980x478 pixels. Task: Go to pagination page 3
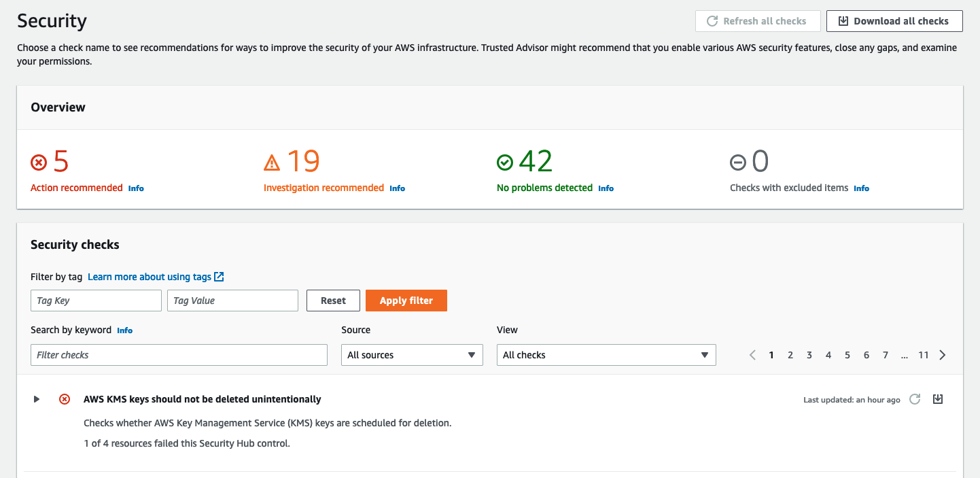tap(809, 355)
